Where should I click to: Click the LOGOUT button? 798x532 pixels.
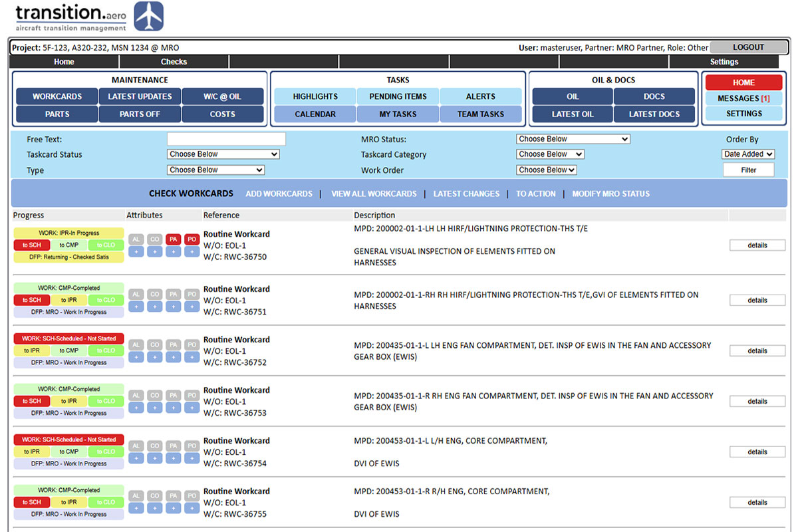(749, 47)
